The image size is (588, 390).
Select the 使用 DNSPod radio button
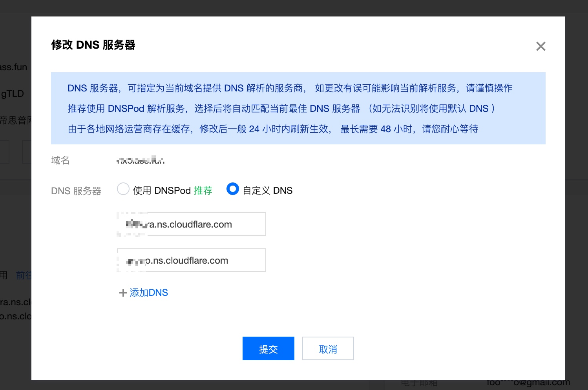click(x=123, y=189)
